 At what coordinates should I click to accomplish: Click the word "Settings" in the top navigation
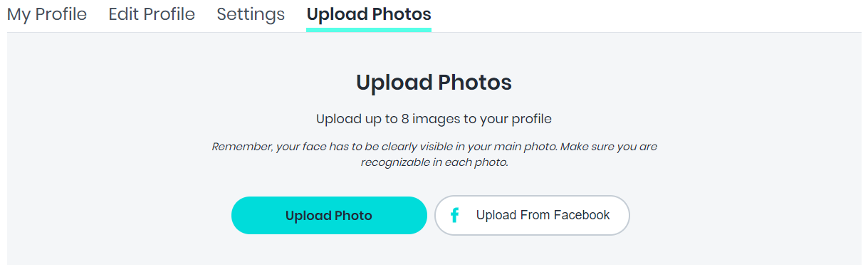click(251, 14)
